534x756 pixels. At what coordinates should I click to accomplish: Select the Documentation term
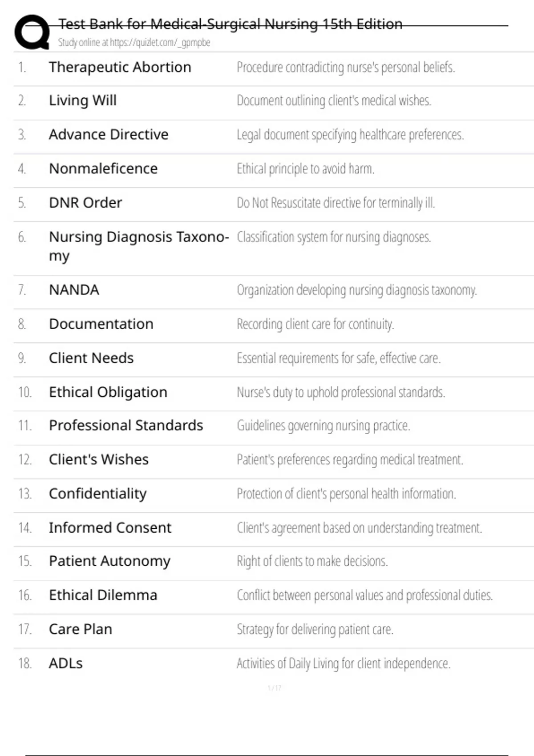[101, 324]
